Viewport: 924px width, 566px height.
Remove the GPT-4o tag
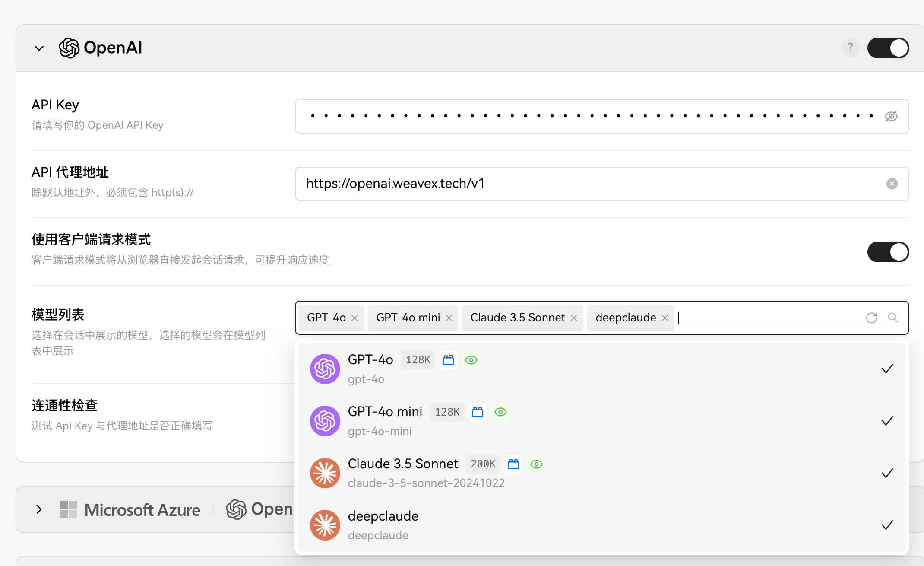pos(354,318)
